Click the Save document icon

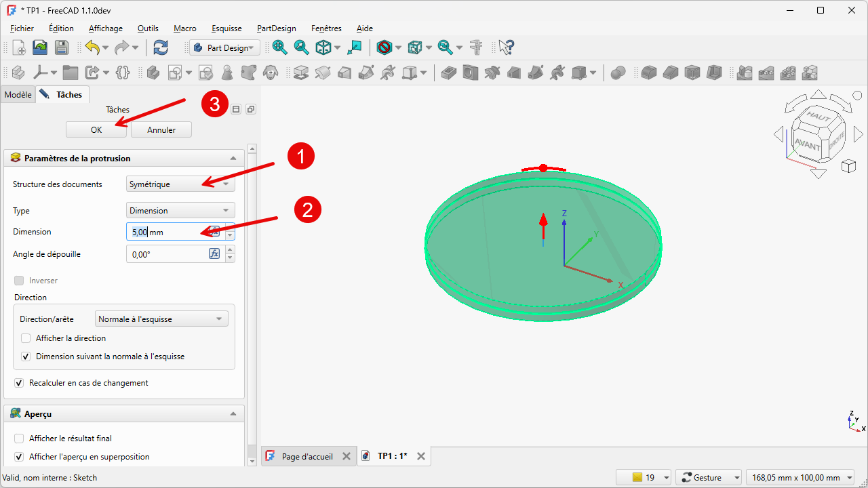62,47
